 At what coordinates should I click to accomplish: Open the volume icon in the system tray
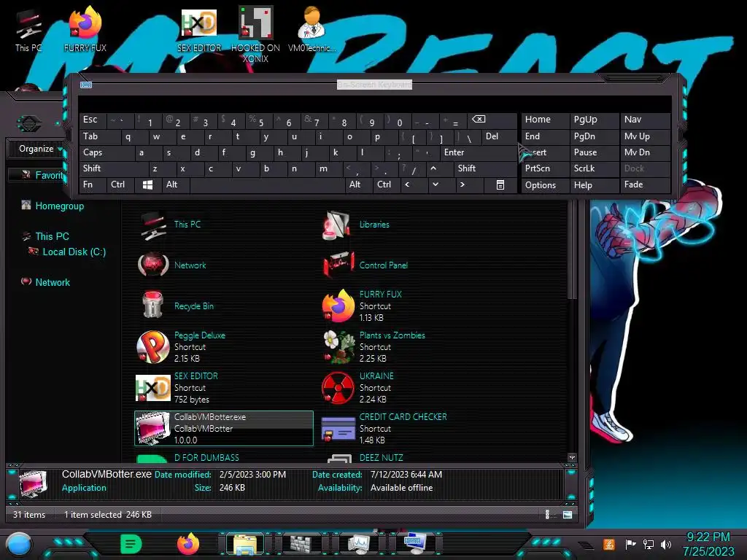[667, 544]
